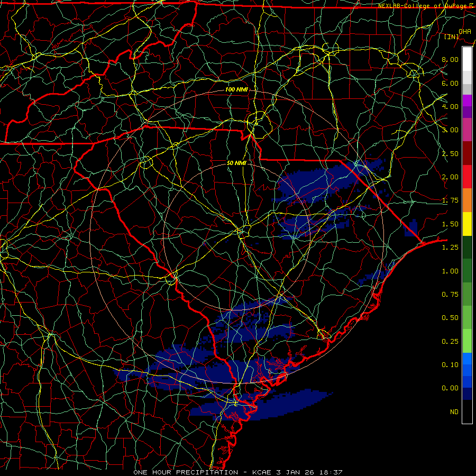The height and width of the screenshot is (476, 476).
Task: Select the 2.00 legend value
Action: click(450, 177)
